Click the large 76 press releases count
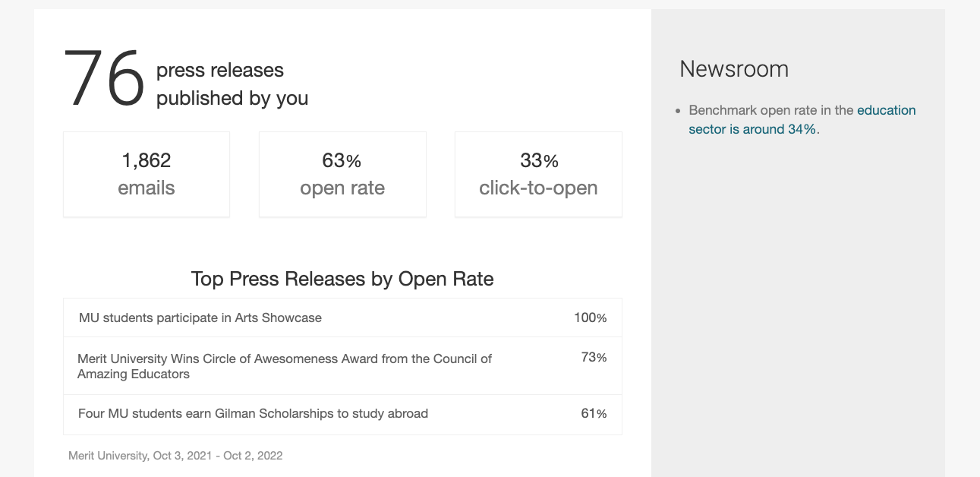The width and height of the screenshot is (980, 477). click(x=104, y=78)
